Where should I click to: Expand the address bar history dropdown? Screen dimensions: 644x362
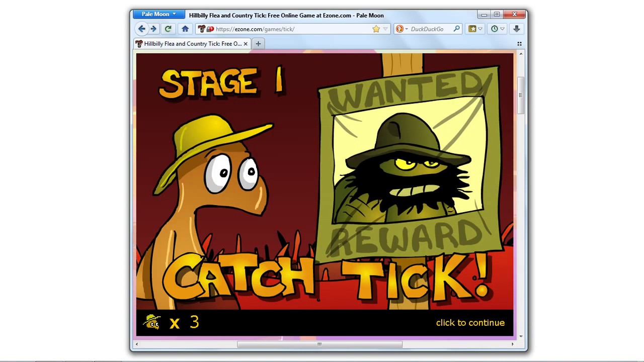385,29
